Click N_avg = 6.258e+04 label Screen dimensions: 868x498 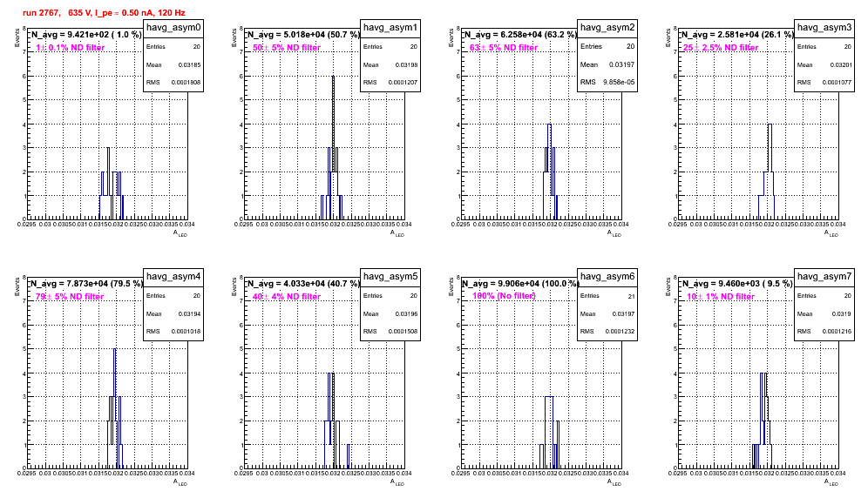click(x=519, y=34)
